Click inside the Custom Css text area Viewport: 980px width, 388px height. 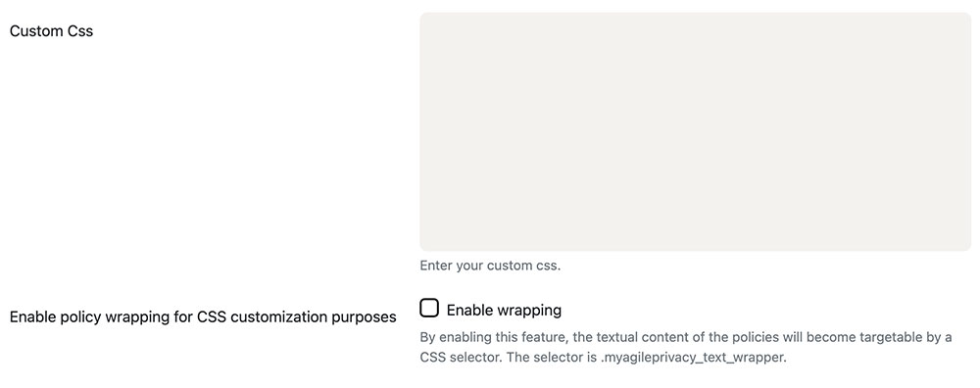695,132
